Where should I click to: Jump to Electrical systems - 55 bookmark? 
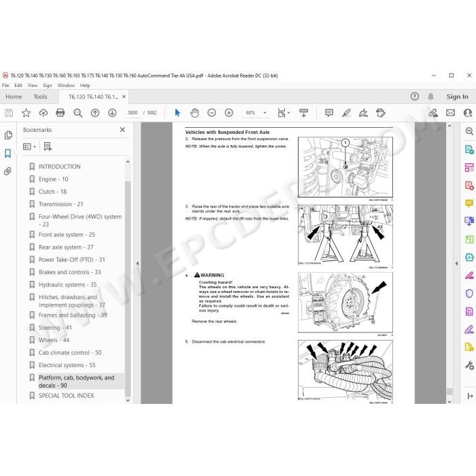pyautogui.click(x=67, y=365)
